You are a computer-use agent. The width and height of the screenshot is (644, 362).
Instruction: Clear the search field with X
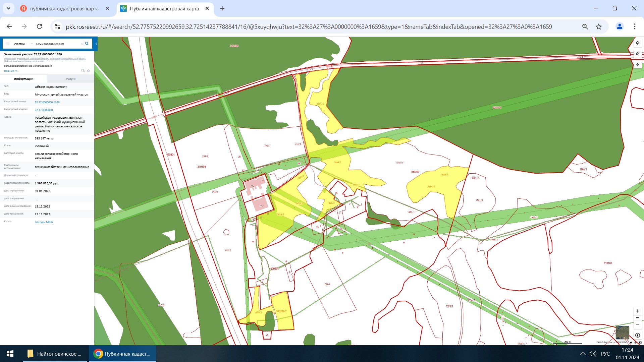[82, 44]
